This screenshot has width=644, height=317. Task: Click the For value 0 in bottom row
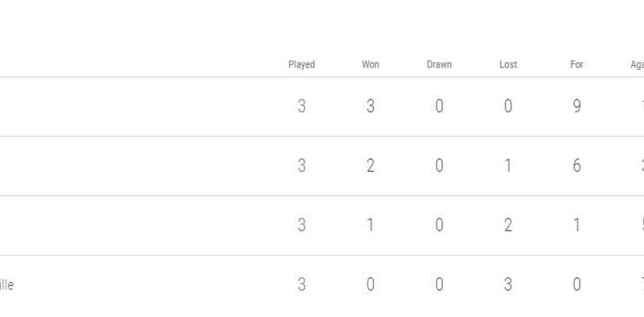tap(576, 285)
